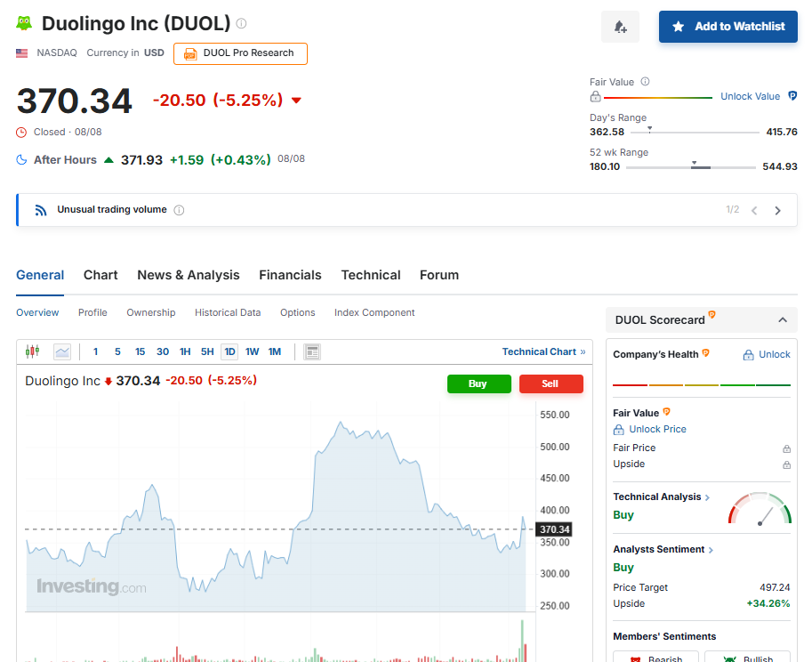The height and width of the screenshot is (662, 812).
Task: Select the Overview subtab
Action: point(37,312)
